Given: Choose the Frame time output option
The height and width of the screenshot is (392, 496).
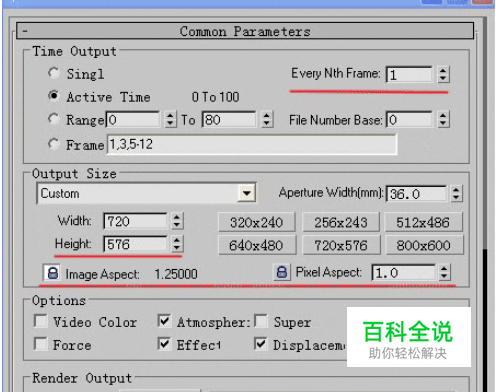Looking at the screenshot, I should [x=54, y=144].
